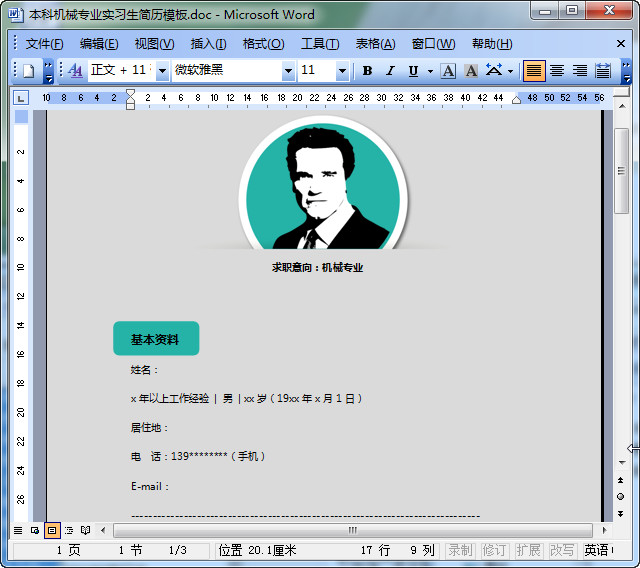This screenshot has width=640, height=568.
Task: Toggle Bold formatting
Action: click(367, 71)
